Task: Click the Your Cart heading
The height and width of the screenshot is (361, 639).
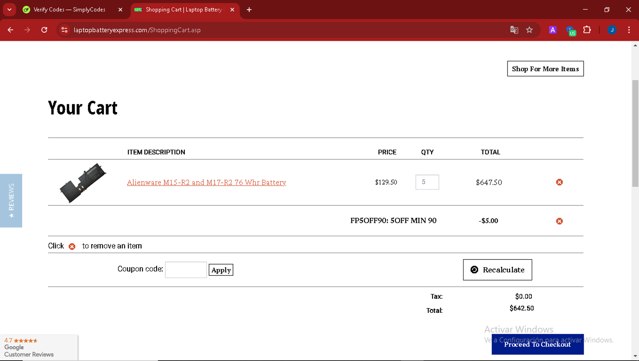Action: coord(83,108)
